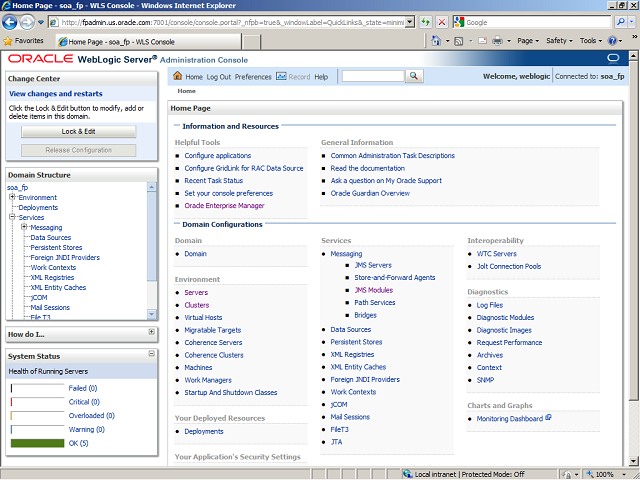This screenshot has width=640, height=480.
Task: Expand the Messaging tree node
Action: (23, 227)
